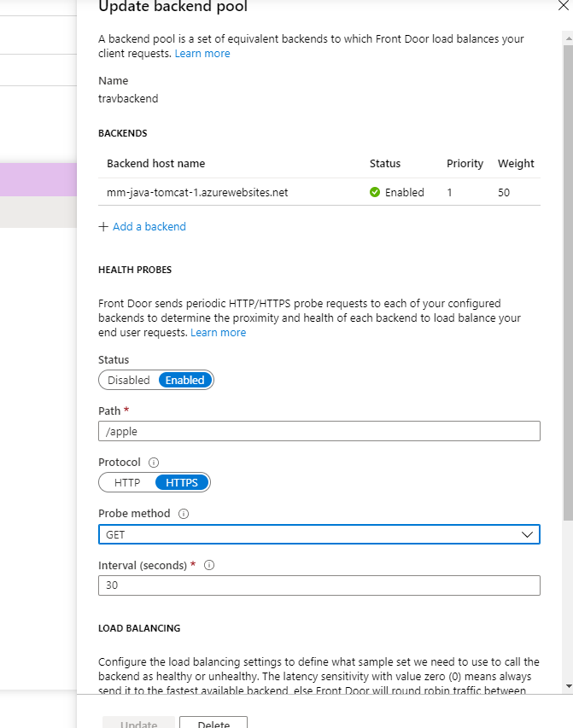Viewport: 573px width, 728px height.
Task: Close the Update backend pool panel
Action: 562,7
